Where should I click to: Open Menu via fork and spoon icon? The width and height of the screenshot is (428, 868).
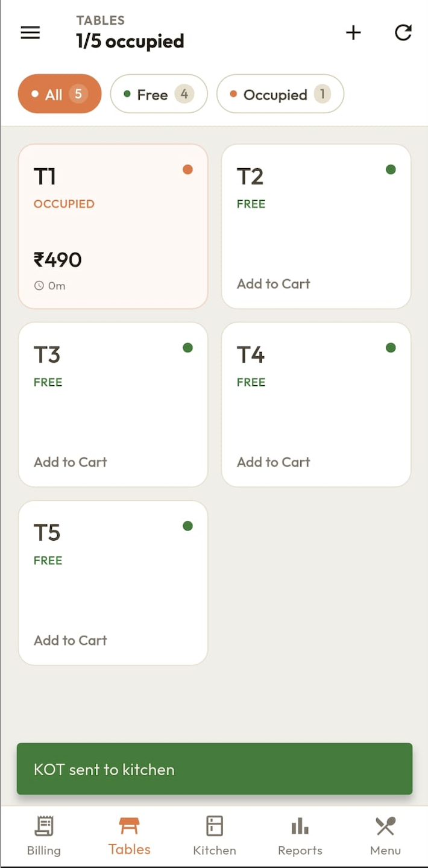point(386,826)
